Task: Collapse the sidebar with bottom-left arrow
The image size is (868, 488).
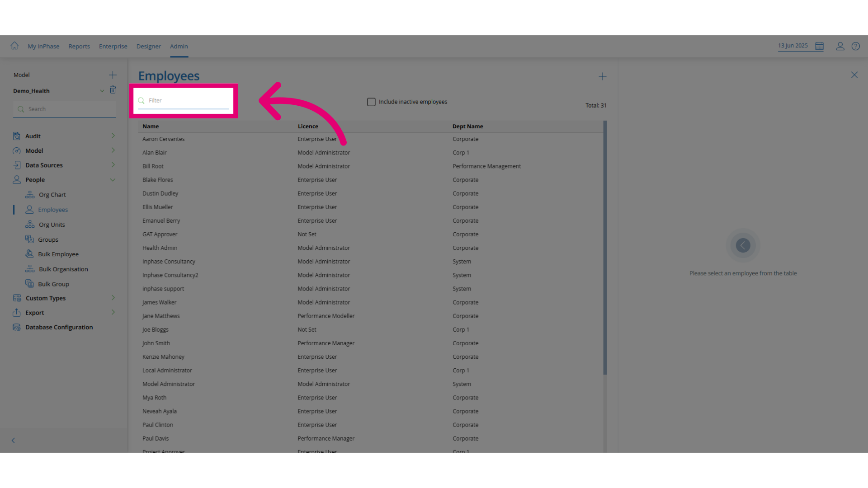Action: click(13, 440)
